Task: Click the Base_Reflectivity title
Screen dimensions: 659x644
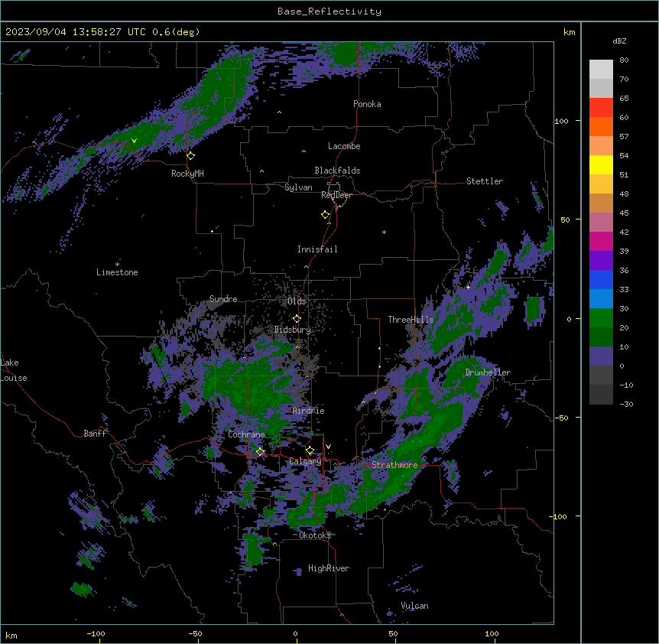Action: coord(329,11)
